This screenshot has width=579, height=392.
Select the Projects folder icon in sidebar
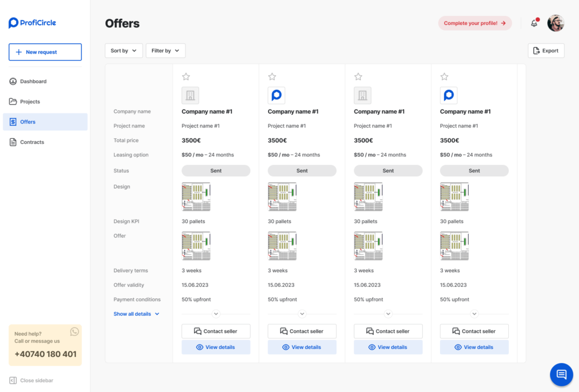12,102
